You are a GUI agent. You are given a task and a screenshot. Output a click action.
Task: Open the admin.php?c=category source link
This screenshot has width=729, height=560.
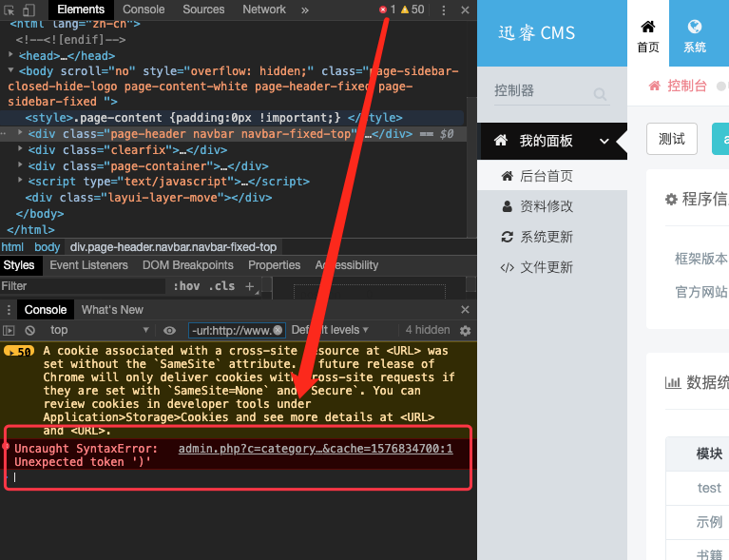point(316,449)
